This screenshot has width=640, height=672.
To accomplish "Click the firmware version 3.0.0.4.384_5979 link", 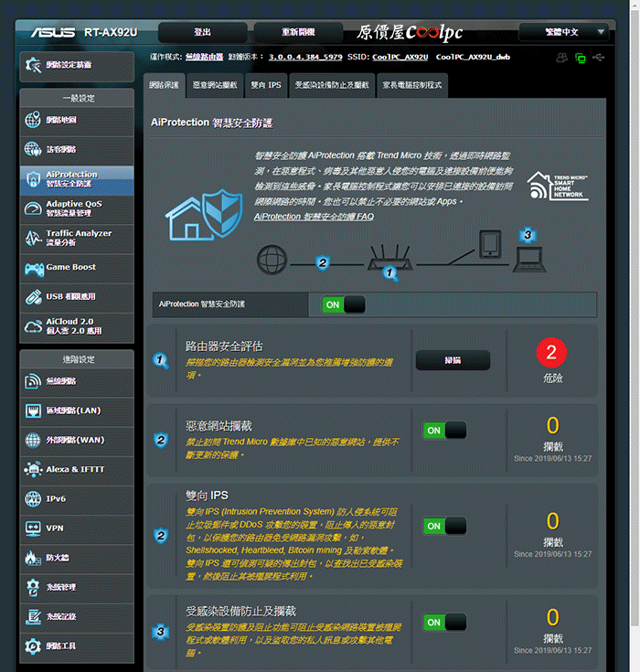I will (x=305, y=57).
